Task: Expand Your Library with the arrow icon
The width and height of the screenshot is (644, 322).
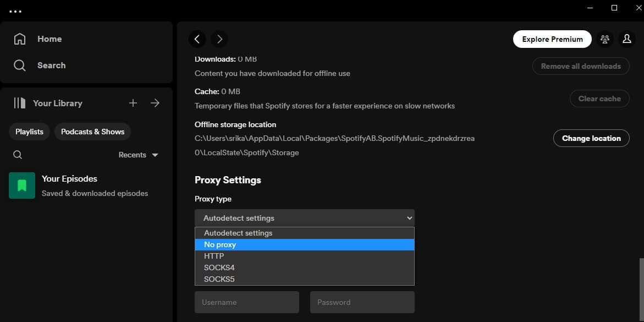Action: click(x=155, y=103)
